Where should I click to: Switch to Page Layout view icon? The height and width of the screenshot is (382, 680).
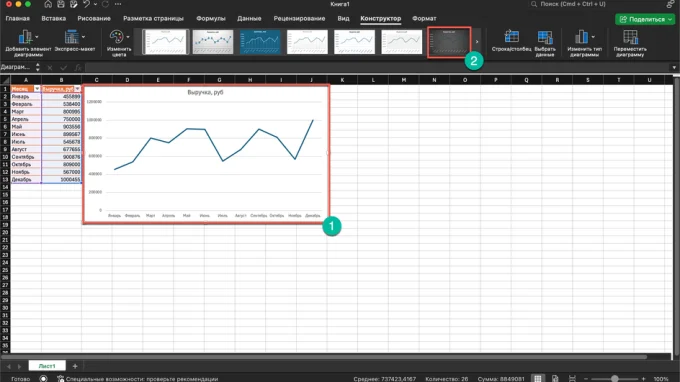pos(555,379)
